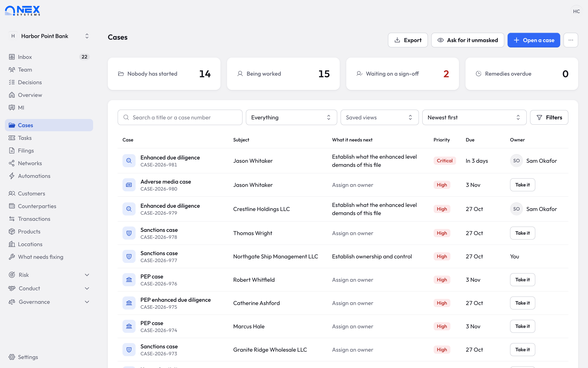Open the Harbor Point Bank organization switcher
The image size is (588, 368).
coord(49,36)
